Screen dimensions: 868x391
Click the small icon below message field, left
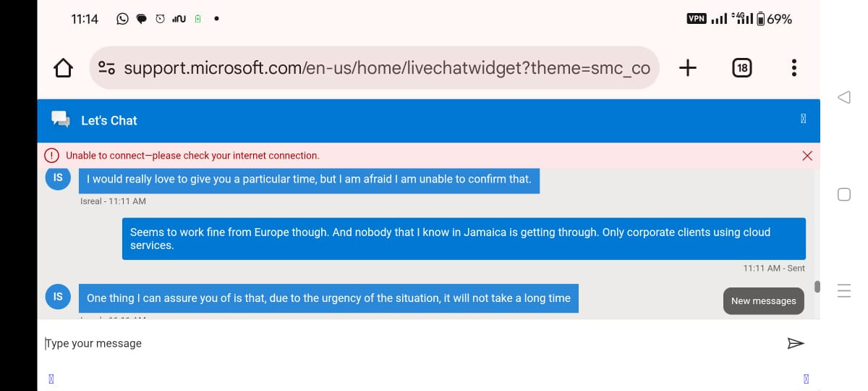tap(51, 378)
